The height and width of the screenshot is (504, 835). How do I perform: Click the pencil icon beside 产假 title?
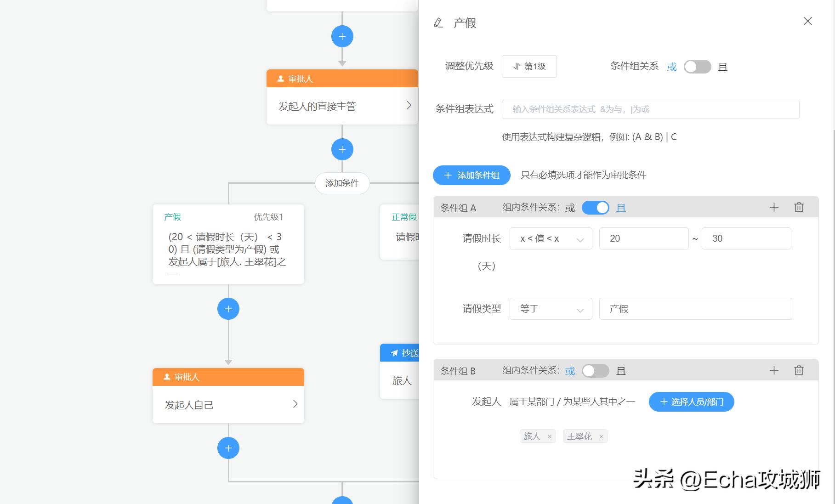pos(438,22)
